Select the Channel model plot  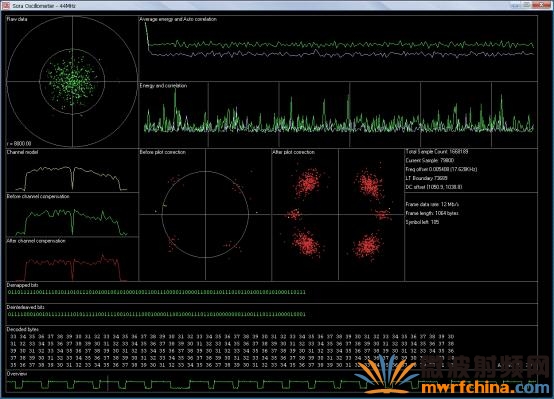click(x=72, y=171)
